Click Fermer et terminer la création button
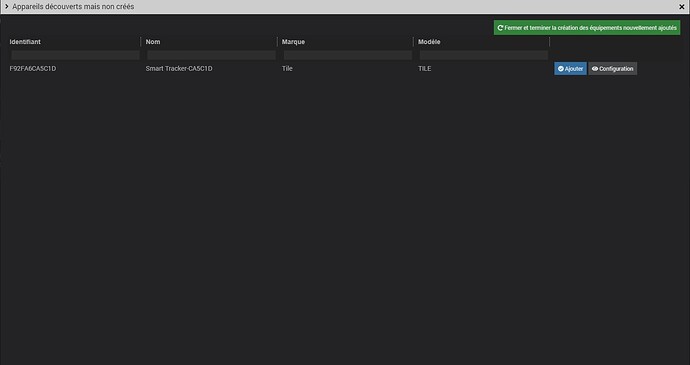 587,28
